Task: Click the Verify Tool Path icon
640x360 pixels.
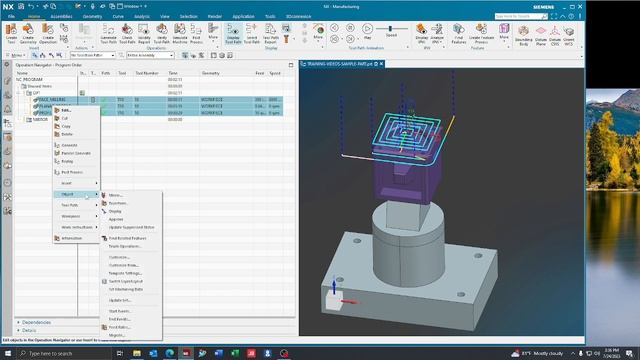Action: 161,33
